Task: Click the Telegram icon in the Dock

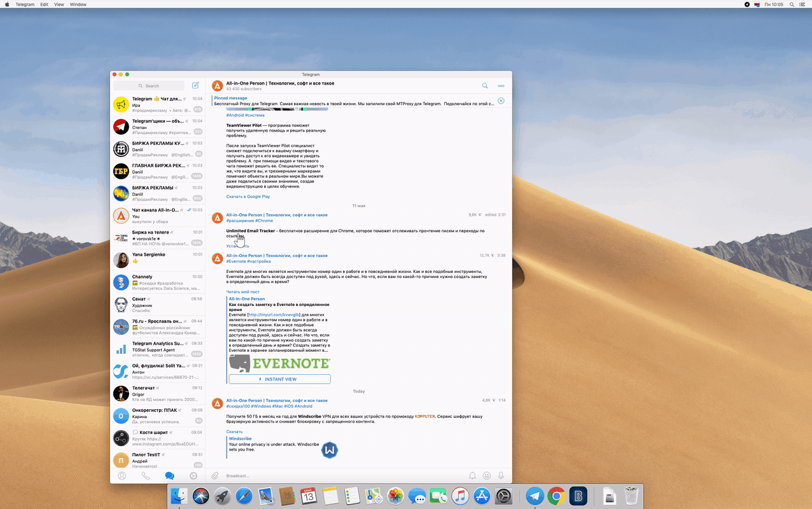Action: (x=535, y=496)
